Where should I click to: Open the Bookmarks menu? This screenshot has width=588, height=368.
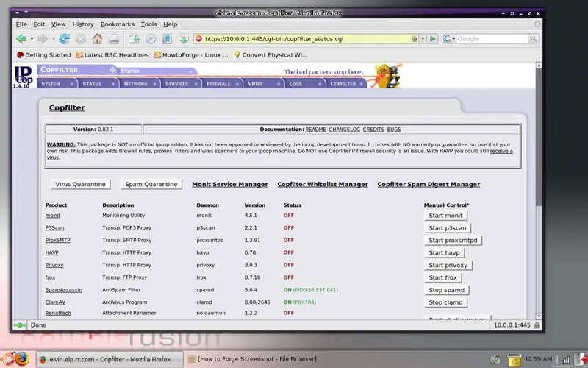[118, 24]
